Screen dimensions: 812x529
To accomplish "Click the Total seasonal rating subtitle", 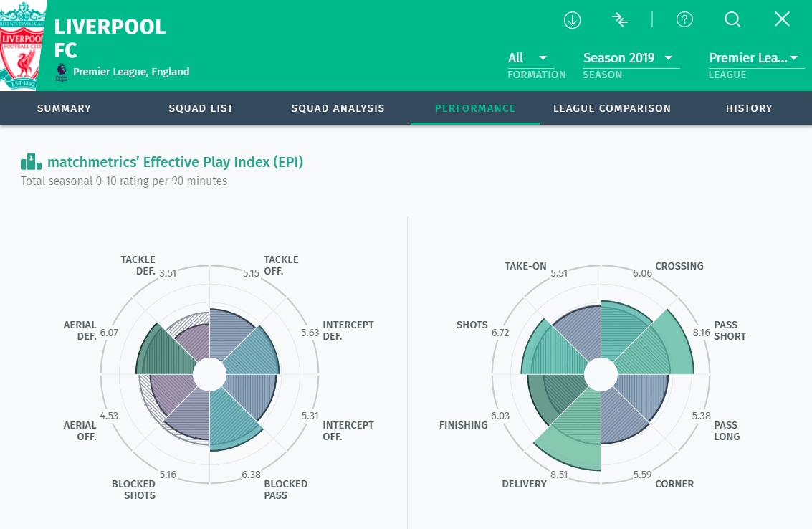I will pos(124,181).
